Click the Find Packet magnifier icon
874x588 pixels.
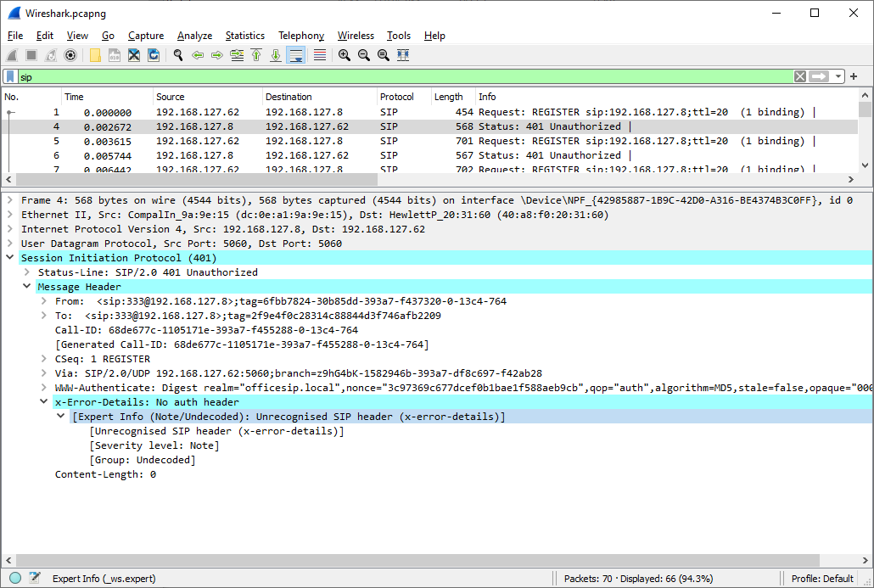pyautogui.click(x=177, y=55)
